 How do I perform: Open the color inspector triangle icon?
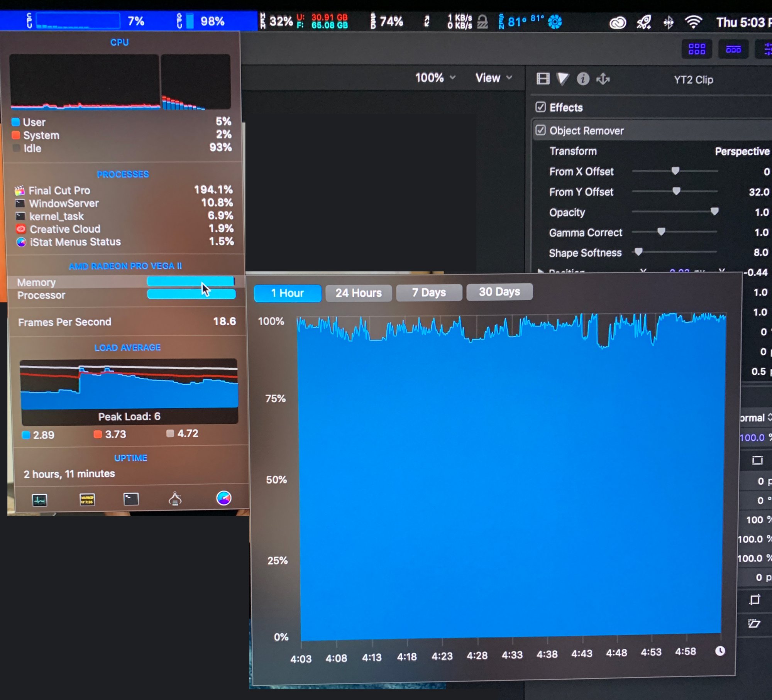[x=563, y=79]
